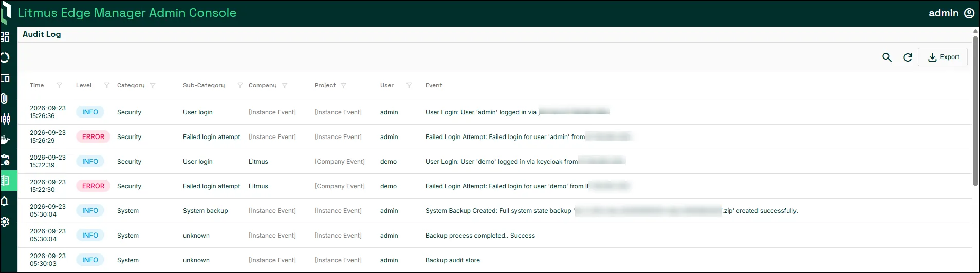
Task: Open the Level column filter
Action: point(107,85)
